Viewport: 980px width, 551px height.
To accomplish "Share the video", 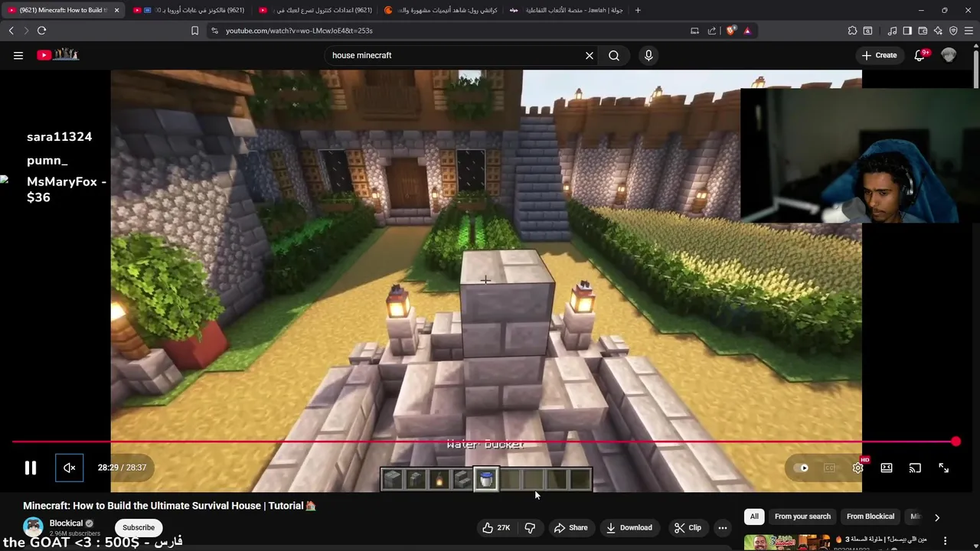I will 570,527.
